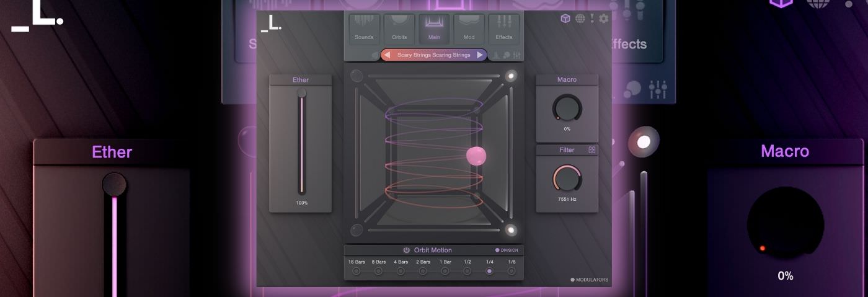Image resolution: width=868 pixels, height=297 pixels.
Task: Open the Orbits tab
Action: 399,29
